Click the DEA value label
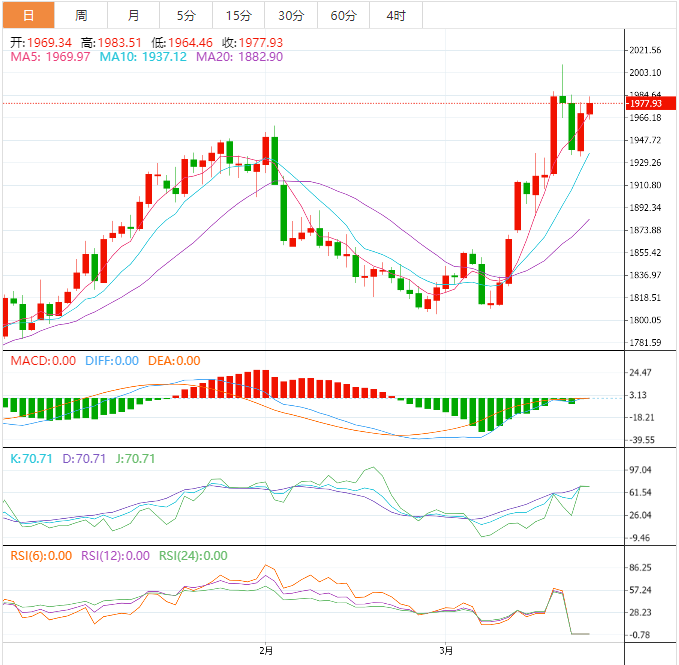The height and width of the screenshot is (665, 679). (x=172, y=361)
